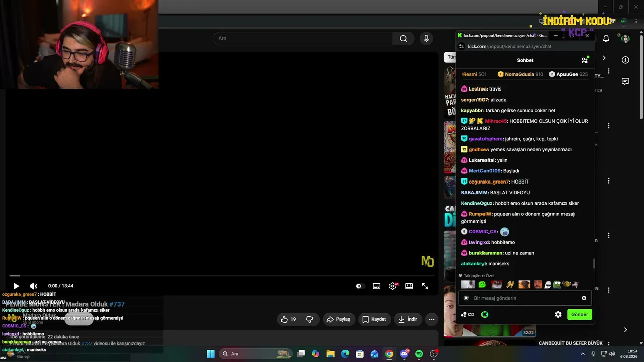Switch to theater mode view
Screen dimensions: 644x362
[409, 286]
